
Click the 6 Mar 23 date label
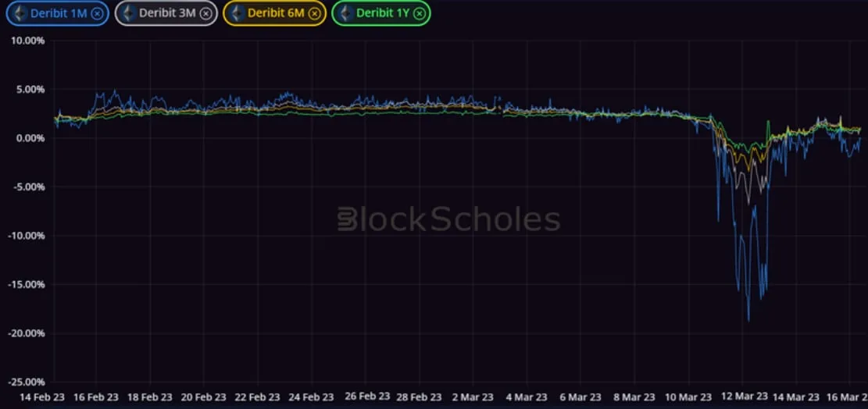(x=580, y=397)
